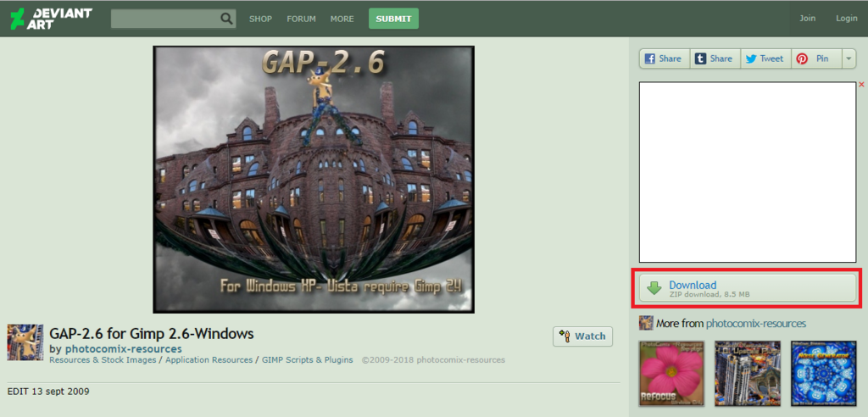Click the search magnifier icon

pyautogui.click(x=226, y=19)
